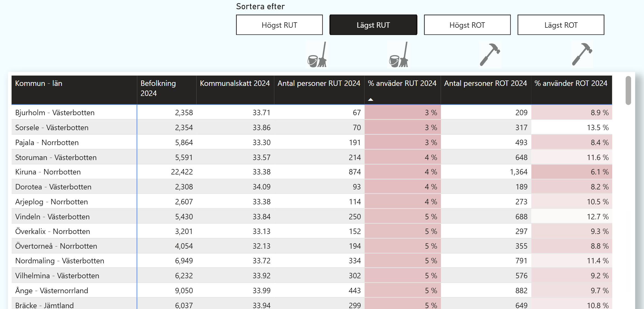Screen dimensions: 644x309
Task: Sort by Högst ROT
Action: [467, 25]
